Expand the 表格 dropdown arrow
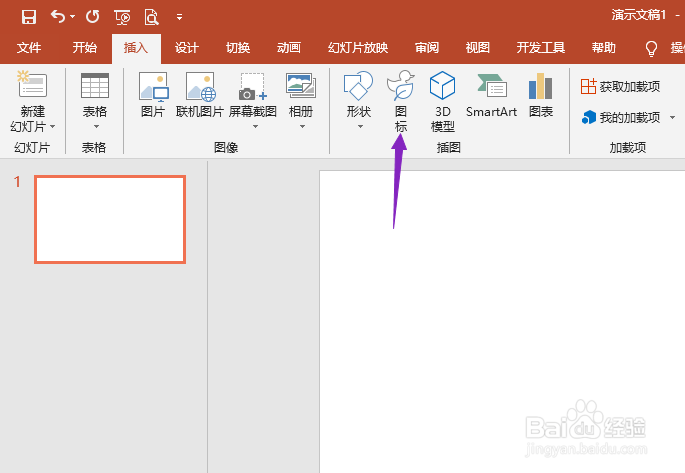Screen dimensions: 685x473 [x=96, y=127]
